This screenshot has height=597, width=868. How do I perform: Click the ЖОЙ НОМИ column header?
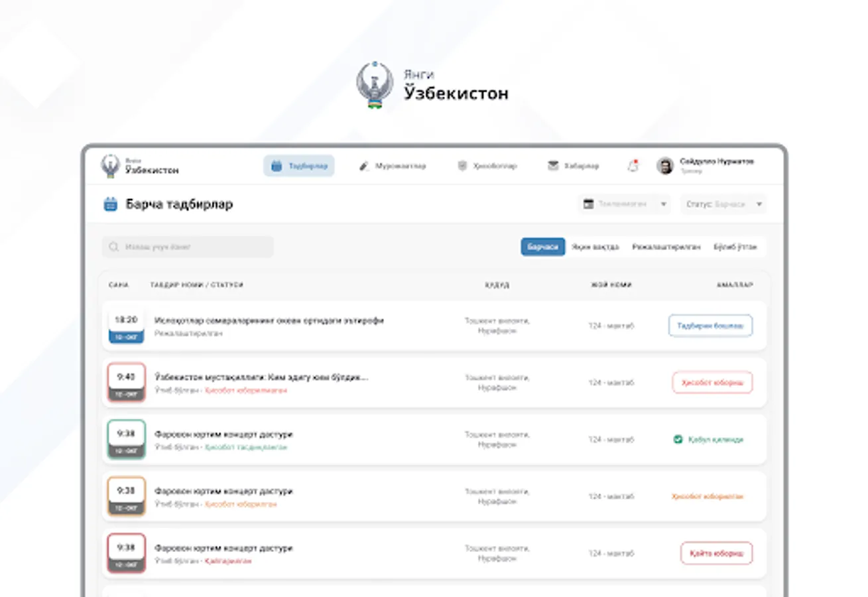pyautogui.click(x=611, y=285)
